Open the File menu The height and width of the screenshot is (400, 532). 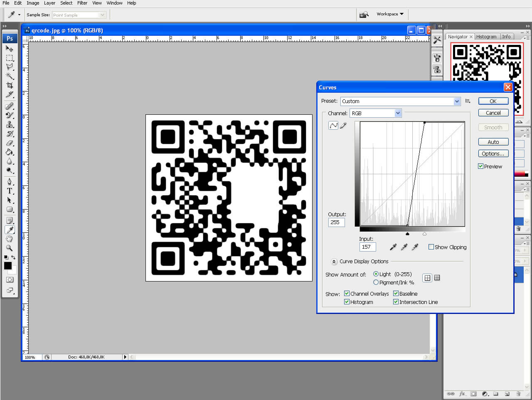pos(6,3)
